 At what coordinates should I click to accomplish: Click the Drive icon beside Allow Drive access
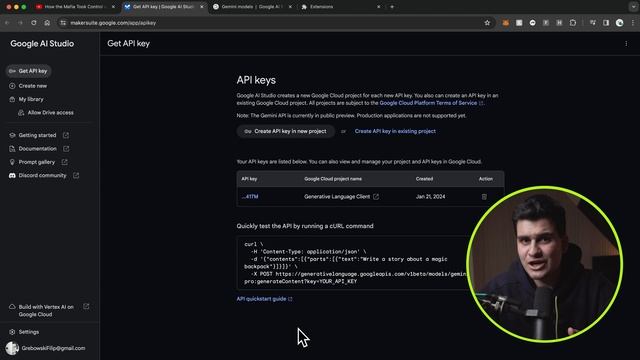(x=21, y=113)
